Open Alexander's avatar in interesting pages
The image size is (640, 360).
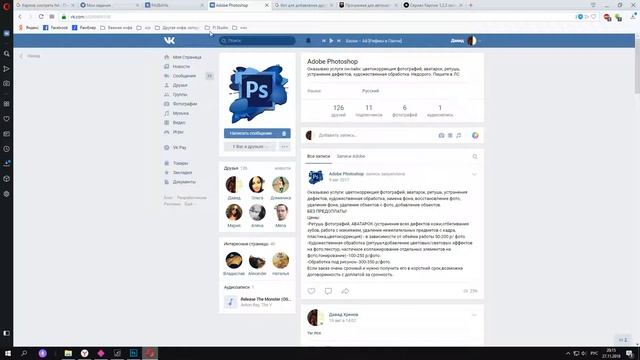pos(257,260)
